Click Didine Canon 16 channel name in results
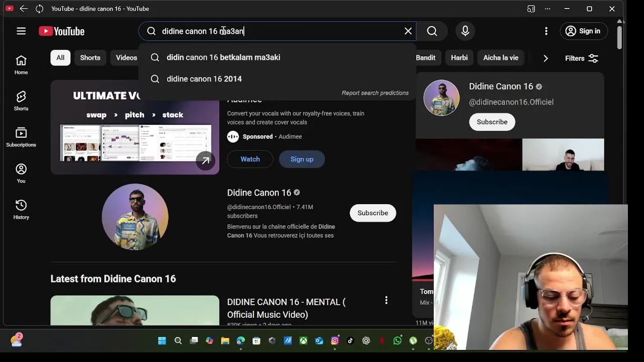The height and width of the screenshot is (362, 644). point(259,193)
